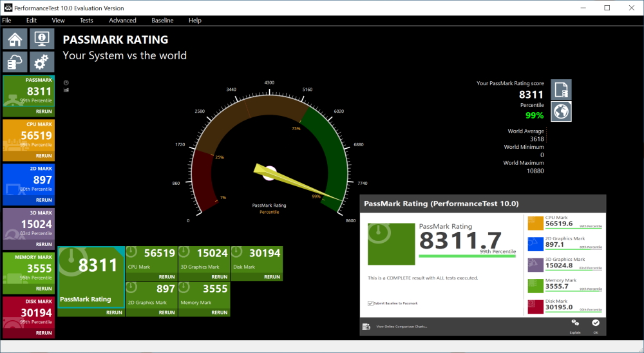Screen dimensions: 644x353
Task: Click the baseline document icon beside the score
Action: point(561,90)
